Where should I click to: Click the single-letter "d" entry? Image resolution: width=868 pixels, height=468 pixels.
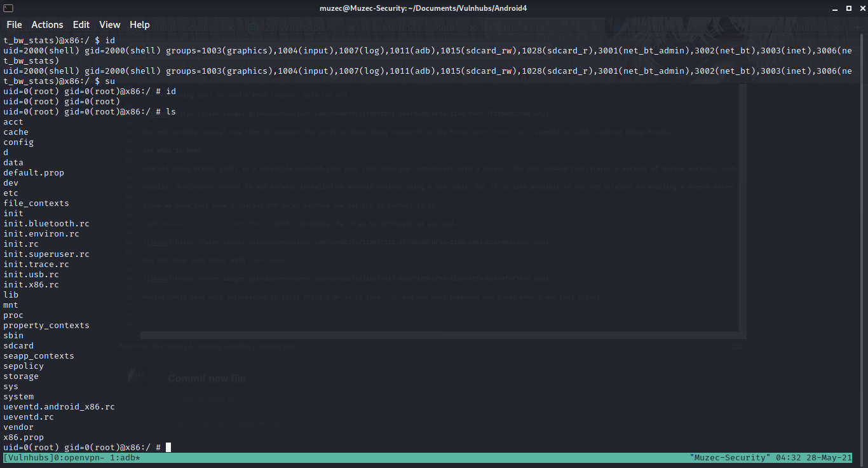click(x=6, y=153)
